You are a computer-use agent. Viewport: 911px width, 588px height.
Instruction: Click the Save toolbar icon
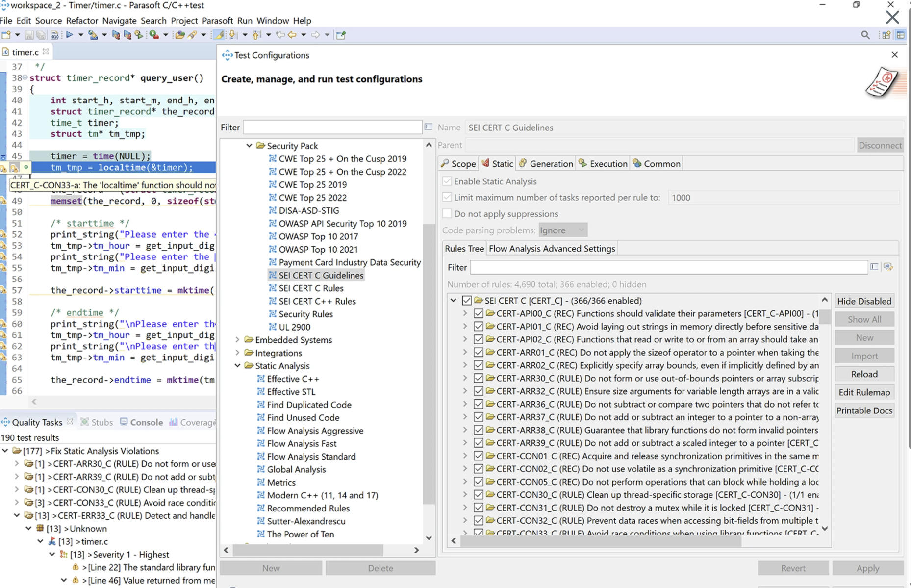[x=29, y=35]
